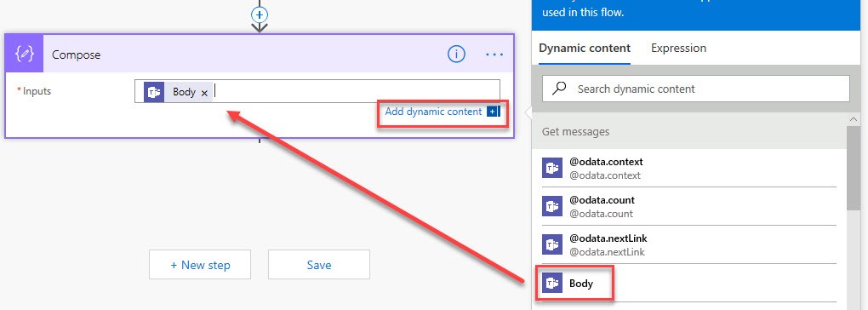868x310 pixels.
Task: Click the scroll up arrow of dynamic list
Action: pos(853,120)
